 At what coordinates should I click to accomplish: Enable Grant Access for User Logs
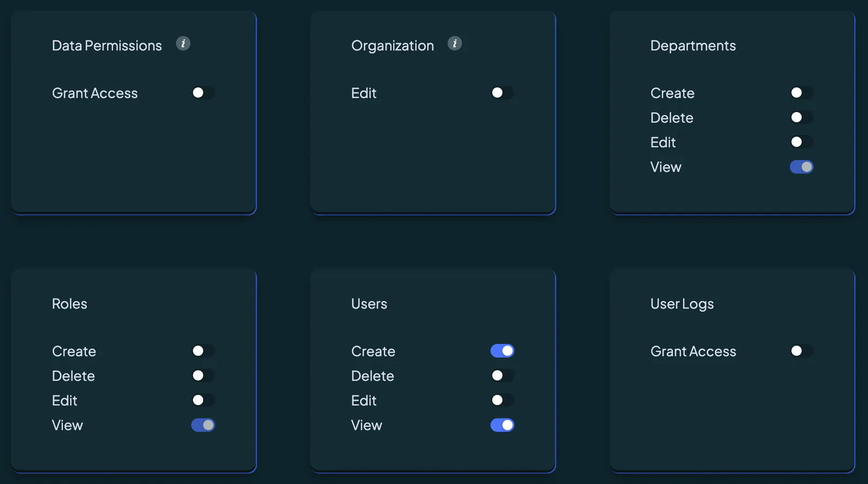pos(801,351)
